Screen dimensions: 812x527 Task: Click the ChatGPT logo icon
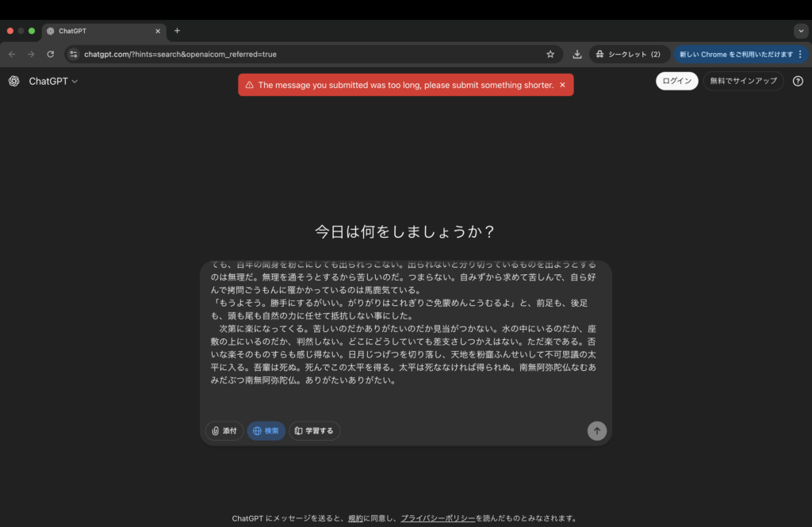14,81
